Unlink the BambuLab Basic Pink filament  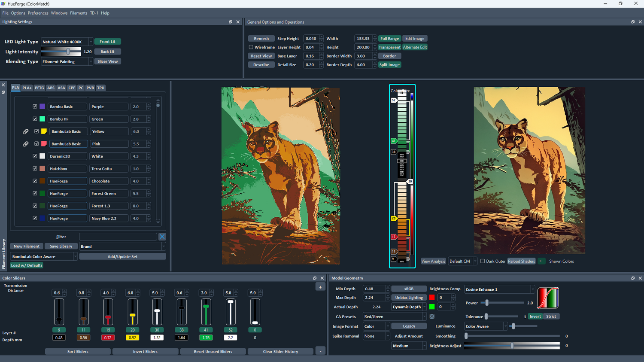[x=26, y=143]
